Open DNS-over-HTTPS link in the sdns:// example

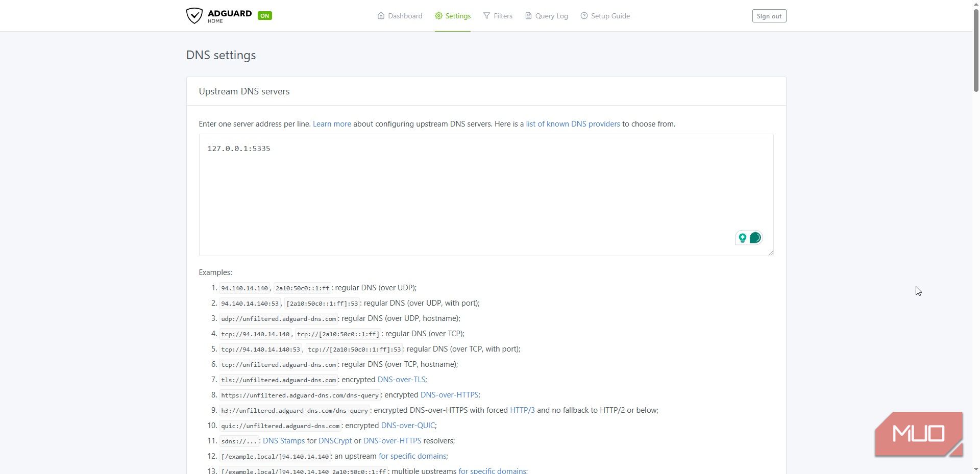392,441
